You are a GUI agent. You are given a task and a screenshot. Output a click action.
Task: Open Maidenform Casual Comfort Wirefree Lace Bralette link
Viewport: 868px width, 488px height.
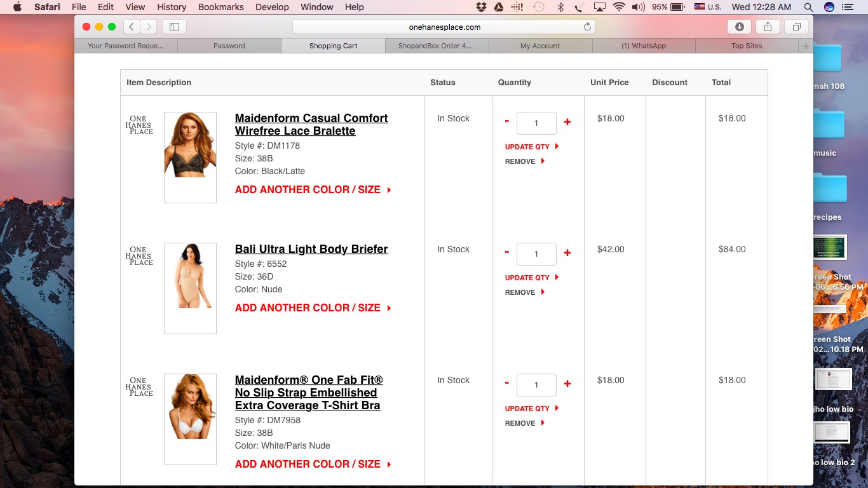[311, 125]
